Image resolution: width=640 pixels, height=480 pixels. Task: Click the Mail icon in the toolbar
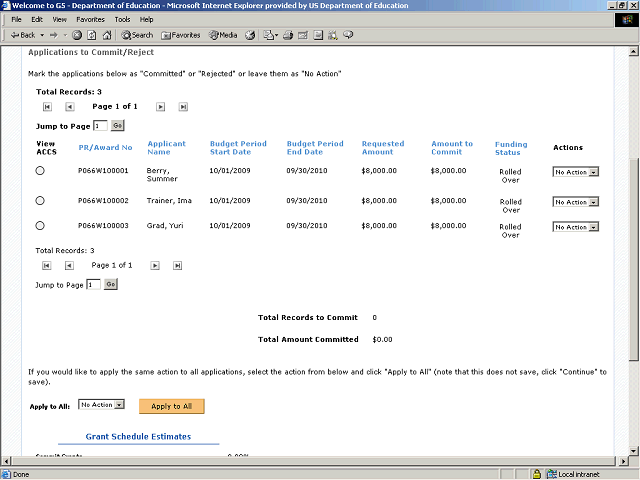(270, 35)
